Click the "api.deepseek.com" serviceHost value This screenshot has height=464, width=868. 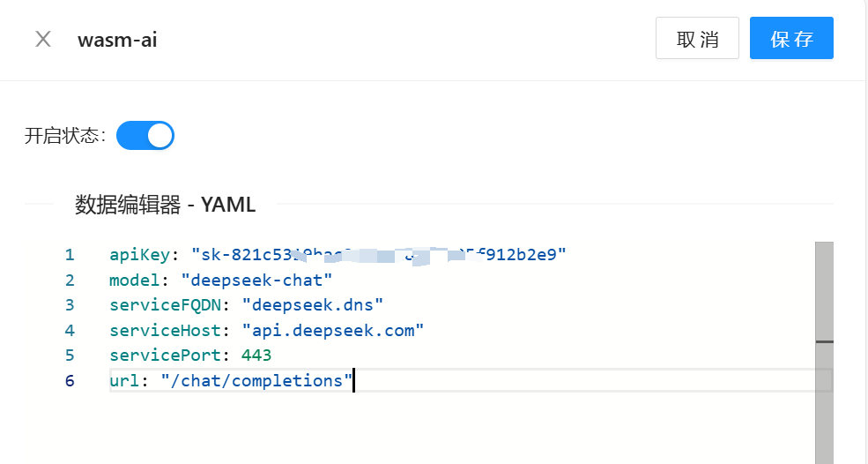333,330
